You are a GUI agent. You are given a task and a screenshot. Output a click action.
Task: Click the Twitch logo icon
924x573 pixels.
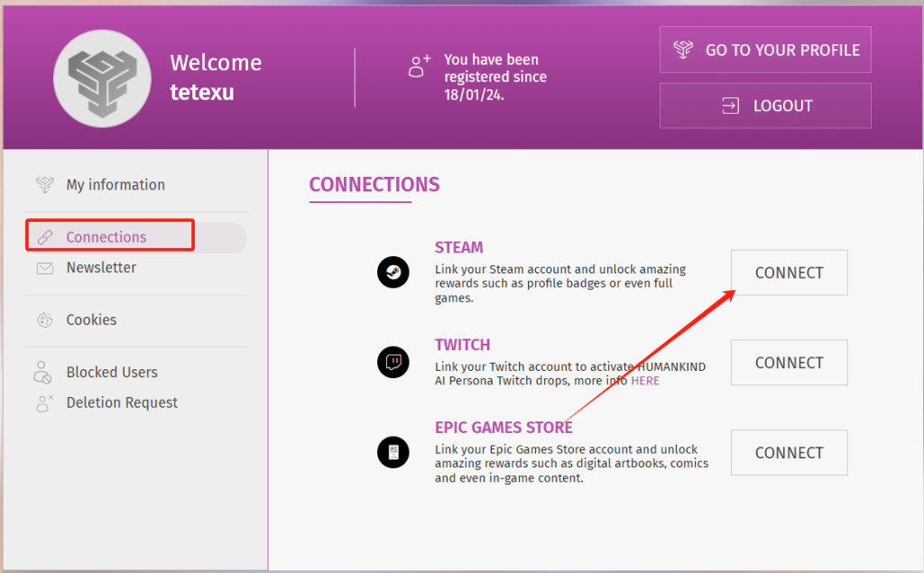pos(393,362)
